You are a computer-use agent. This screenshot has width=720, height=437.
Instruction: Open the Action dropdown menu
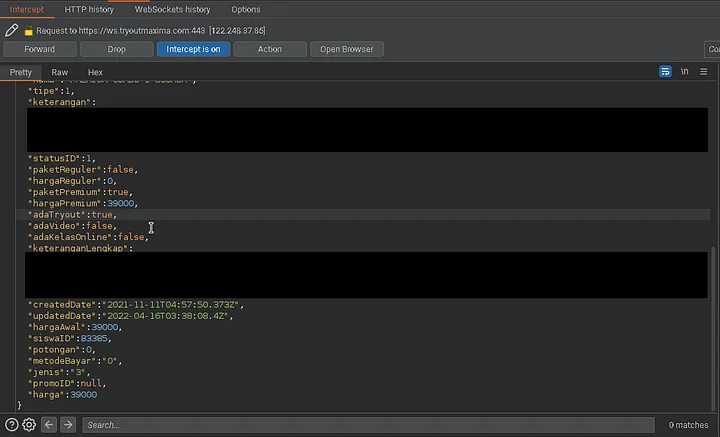point(270,49)
